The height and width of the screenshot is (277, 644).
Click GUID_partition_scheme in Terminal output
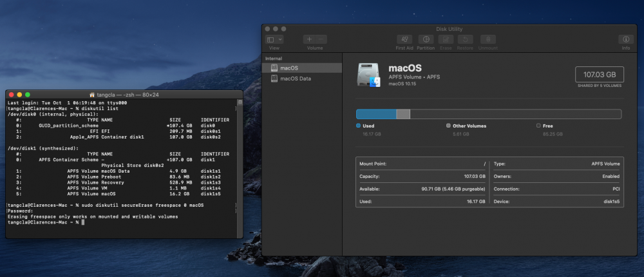point(69,126)
